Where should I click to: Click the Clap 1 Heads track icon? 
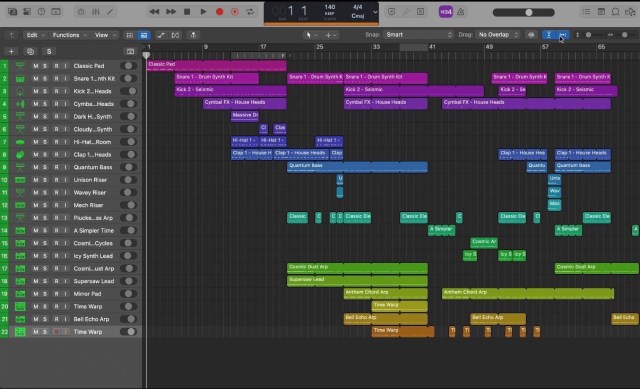20,154
